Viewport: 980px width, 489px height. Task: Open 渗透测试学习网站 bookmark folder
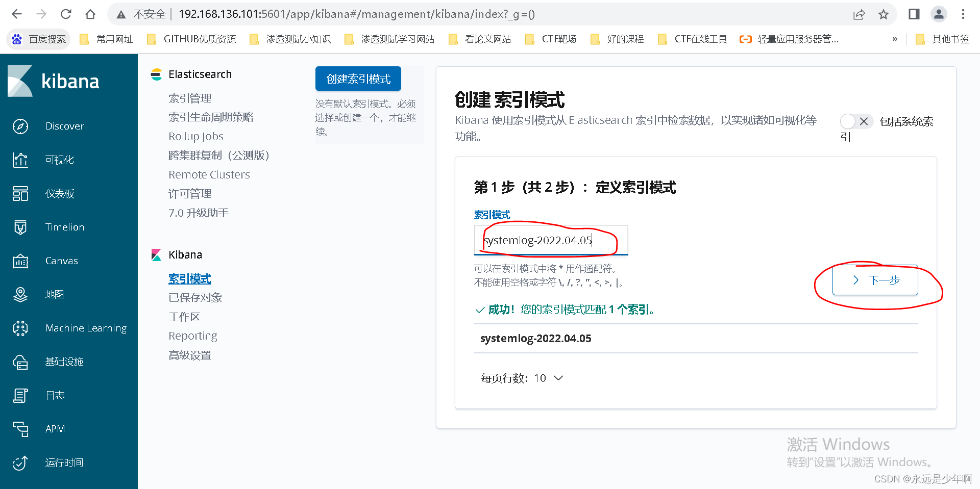pyautogui.click(x=389, y=39)
